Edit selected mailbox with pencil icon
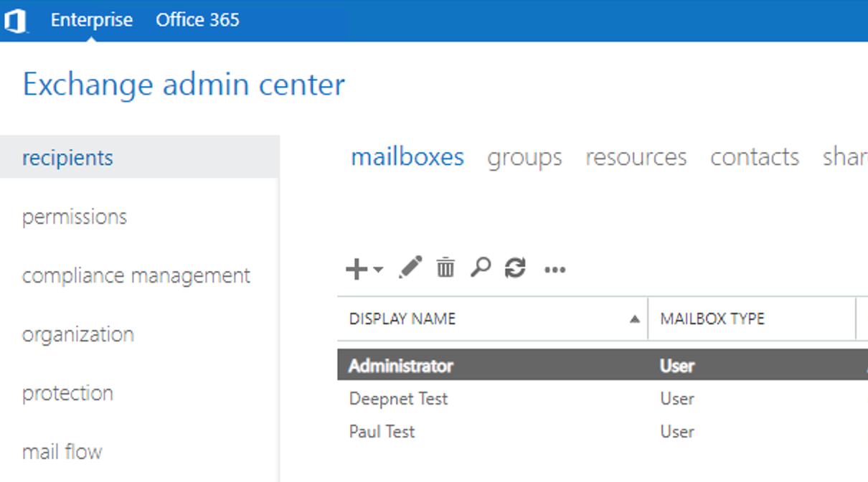Viewport: 868px width, 482px height. point(410,268)
